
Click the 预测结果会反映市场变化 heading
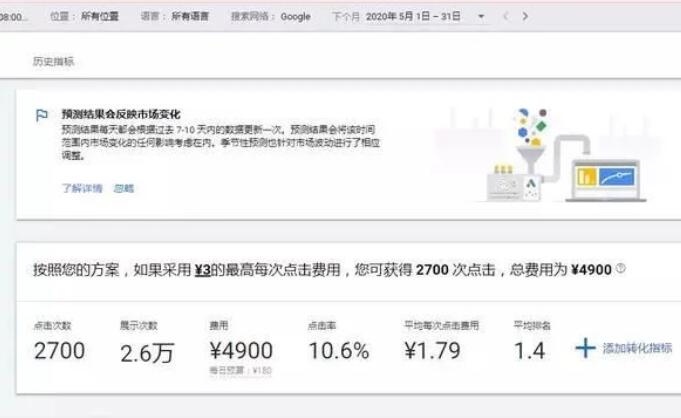[x=121, y=114]
